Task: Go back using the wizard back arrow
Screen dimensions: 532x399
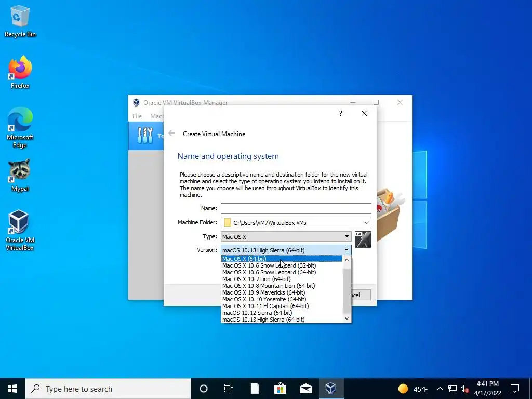Action: tap(171, 134)
